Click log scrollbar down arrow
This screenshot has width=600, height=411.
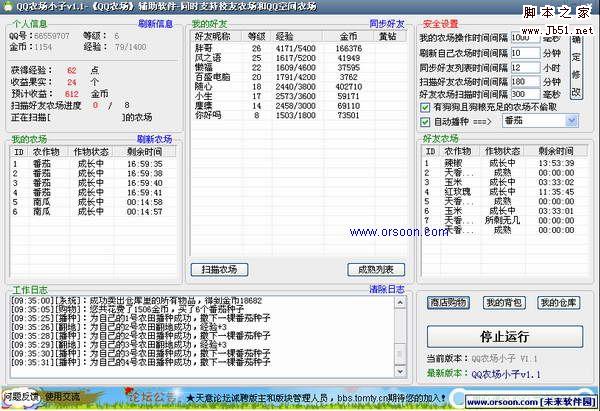click(x=400, y=371)
